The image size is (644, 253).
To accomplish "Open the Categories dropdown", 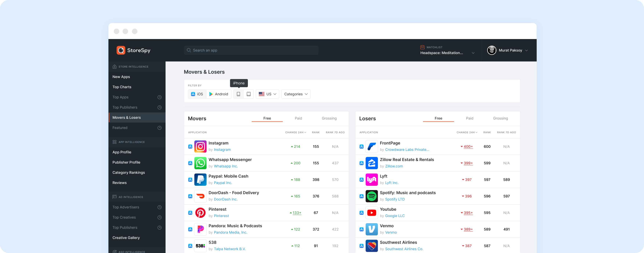I will pyautogui.click(x=296, y=94).
